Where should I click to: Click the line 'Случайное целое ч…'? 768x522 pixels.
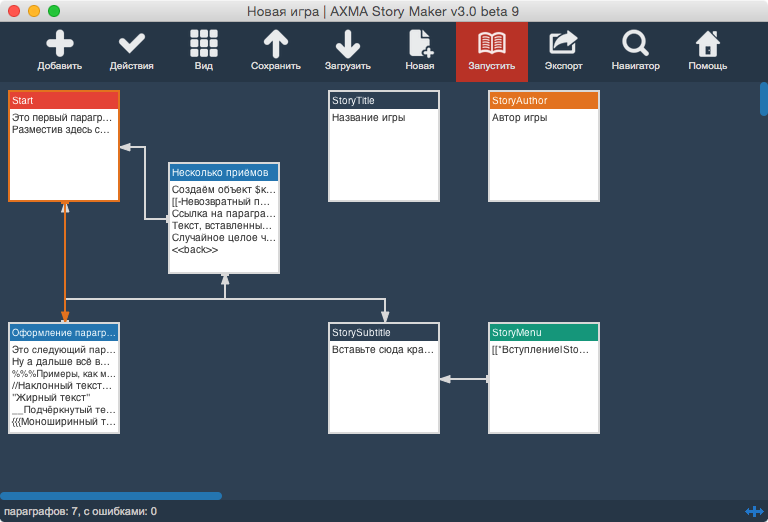224,237
